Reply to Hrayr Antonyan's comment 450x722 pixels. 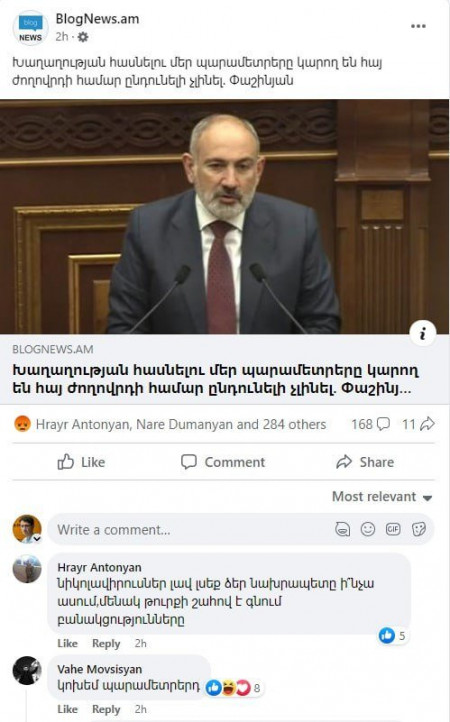pyautogui.click(x=106, y=643)
